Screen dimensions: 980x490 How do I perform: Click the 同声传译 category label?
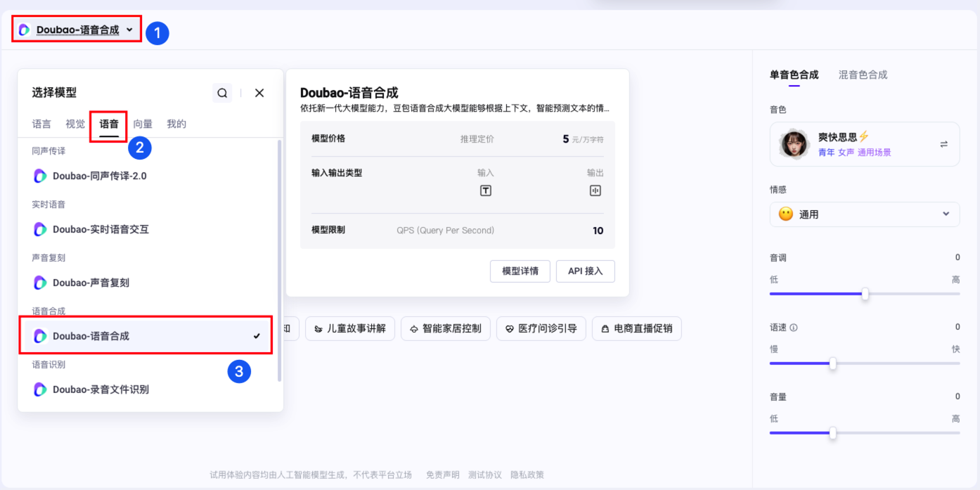click(x=49, y=151)
